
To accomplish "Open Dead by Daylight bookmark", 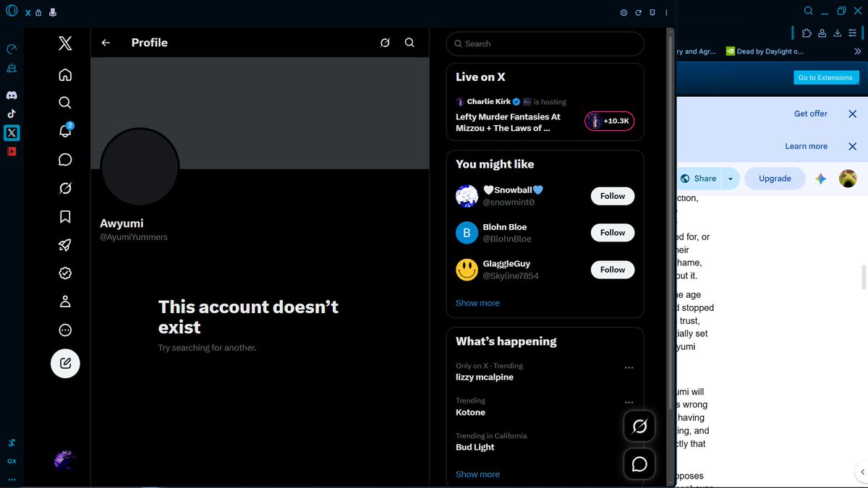I will 765,51.
